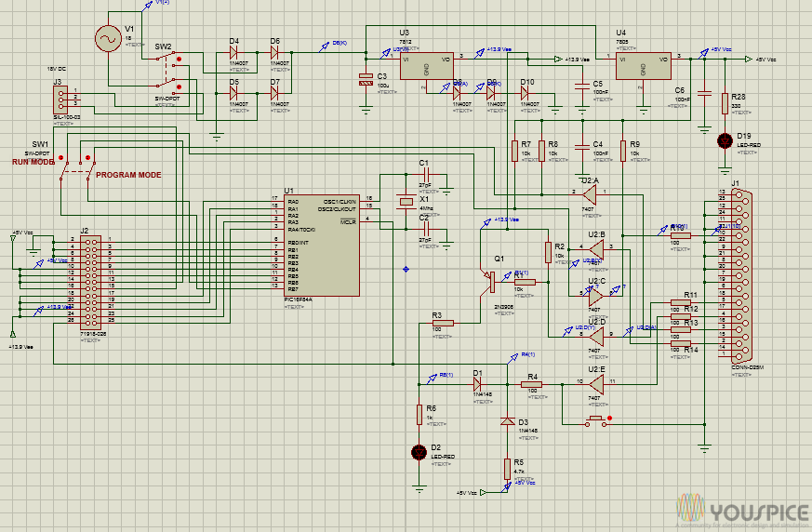The width and height of the screenshot is (812, 532).
Task: Select pull-up resistor R8
Action: [x=541, y=151]
